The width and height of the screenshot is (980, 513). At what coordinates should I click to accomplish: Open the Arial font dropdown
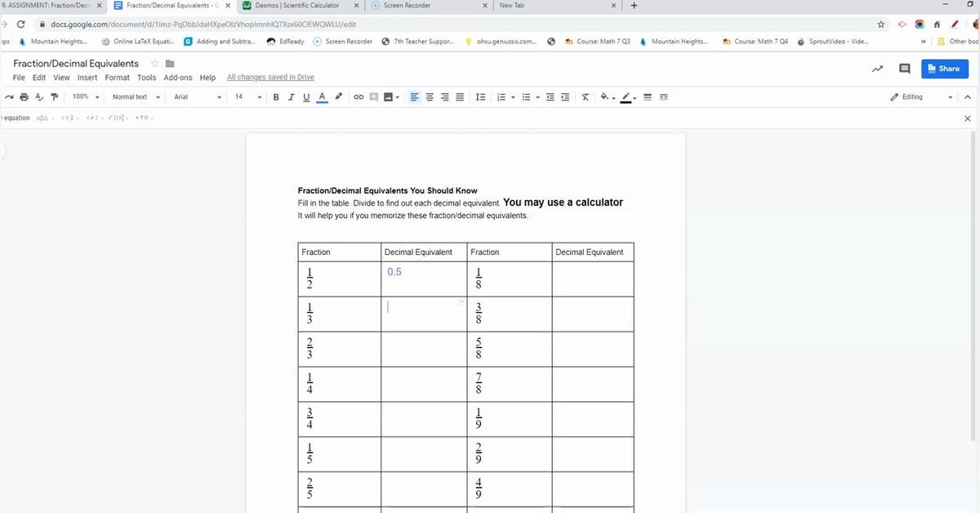[198, 97]
